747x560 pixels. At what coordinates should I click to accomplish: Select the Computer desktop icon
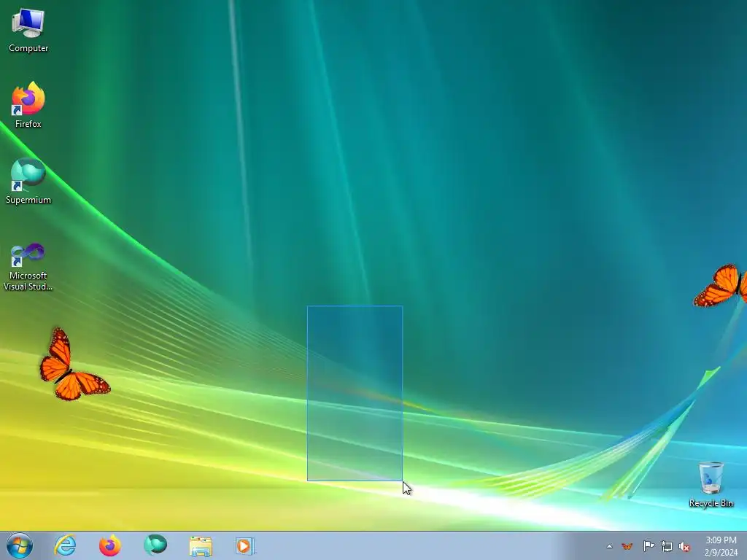(28, 31)
